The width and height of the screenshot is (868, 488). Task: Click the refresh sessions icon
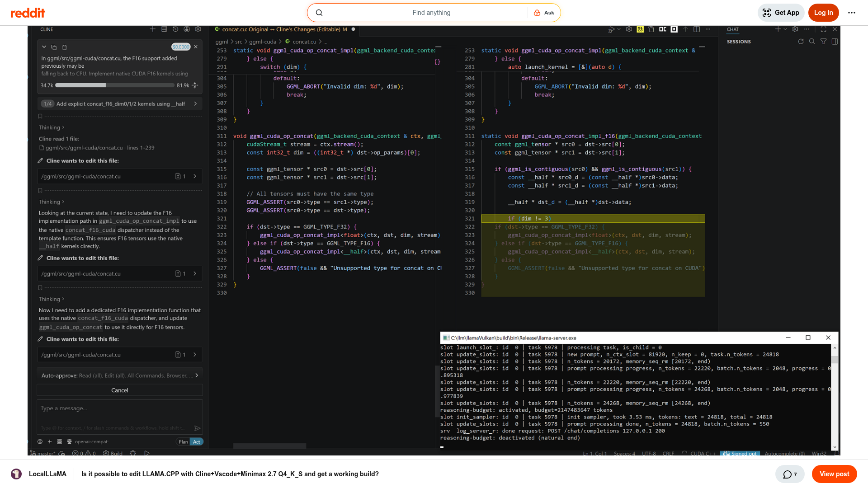point(801,42)
